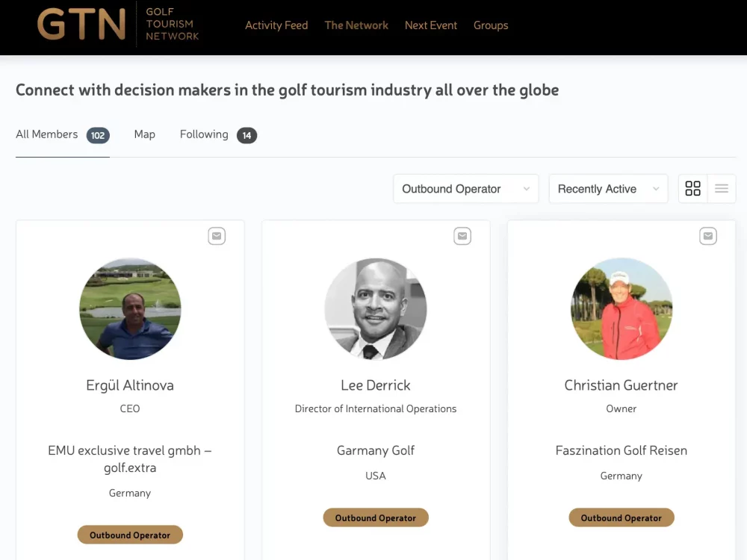Screen dimensions: 747x560
Task: Message Lee Derrick via envelope icon
Action: click(x=462, y=236)
